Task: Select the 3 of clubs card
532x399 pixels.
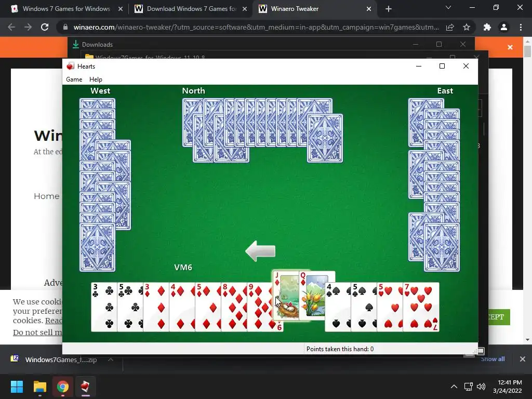Action: 104,307
